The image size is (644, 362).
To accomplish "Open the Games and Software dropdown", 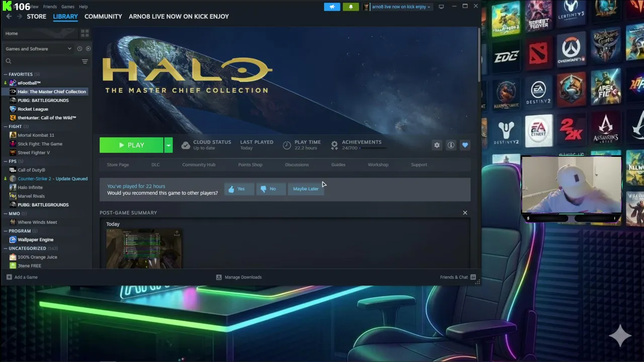I will 38,49.
